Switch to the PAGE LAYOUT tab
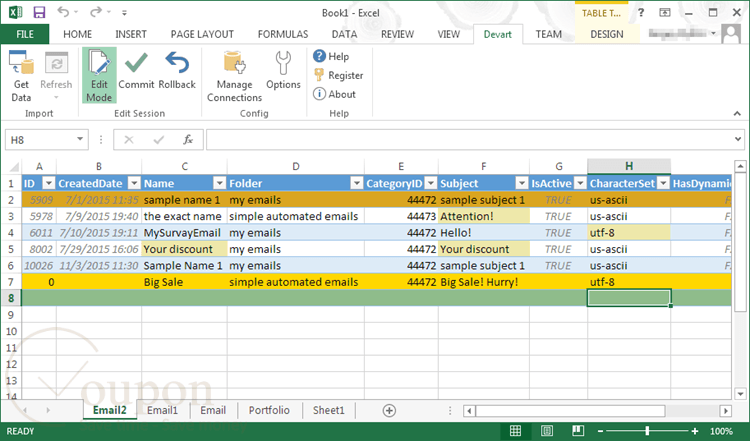Viewport: 750px width, 441px height. click(202, 34)
